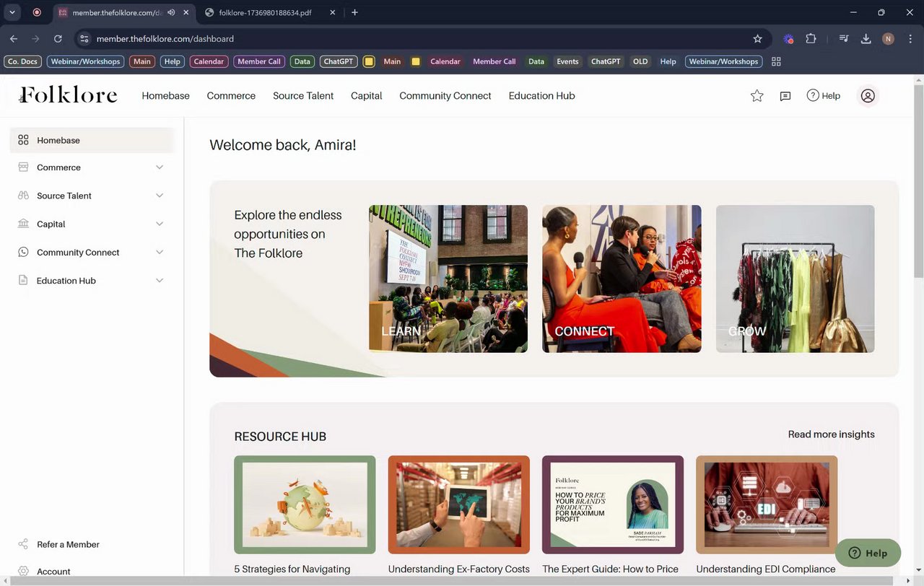
Task: Click the Account gear icon
Action: [23, 571]
